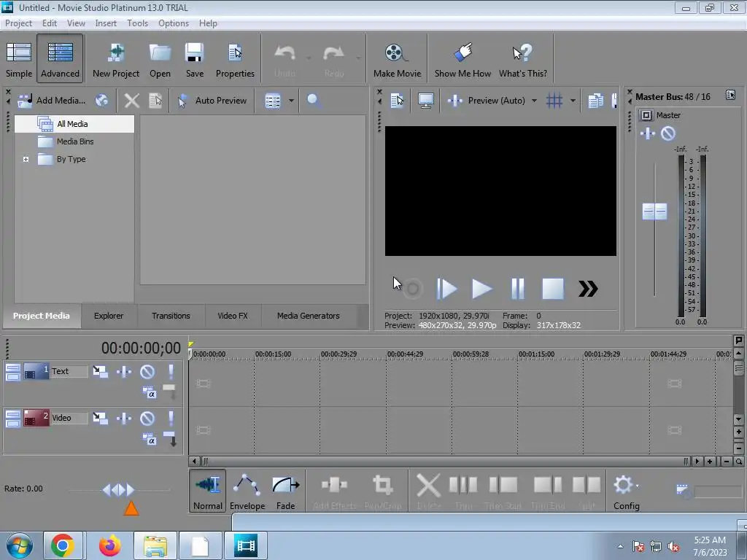Mute the Video track

[147, 418]
